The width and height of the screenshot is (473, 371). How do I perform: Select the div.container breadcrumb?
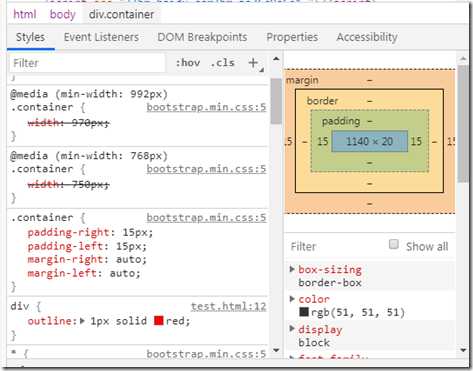[121, 14]
